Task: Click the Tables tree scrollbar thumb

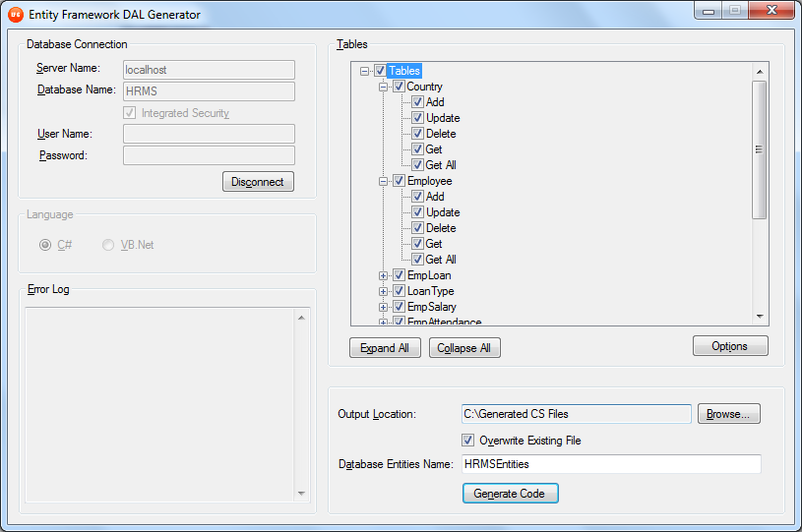Action: 760,149
